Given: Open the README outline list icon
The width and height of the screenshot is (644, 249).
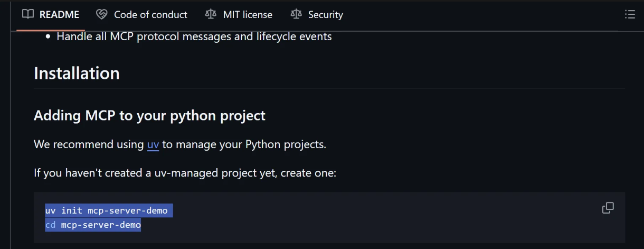Looking at the screenshot, I should click(630, 14).
